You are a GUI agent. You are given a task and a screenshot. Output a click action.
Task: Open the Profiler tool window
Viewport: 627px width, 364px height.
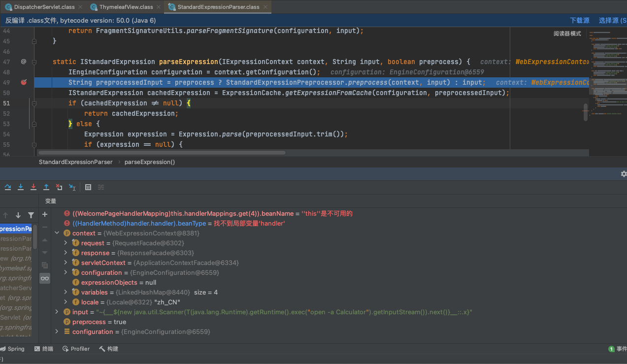click(76, 349)
